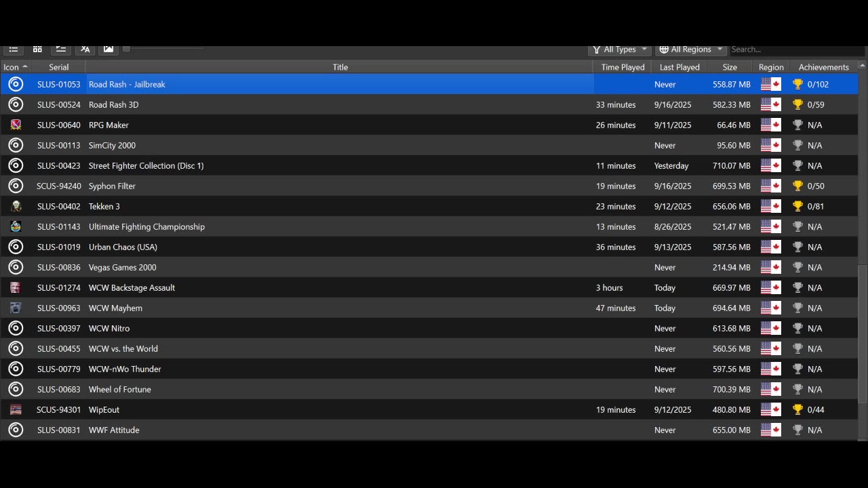Click the Search input field
The height and width of the screenshot is (488, 868).
click(797, 49)
